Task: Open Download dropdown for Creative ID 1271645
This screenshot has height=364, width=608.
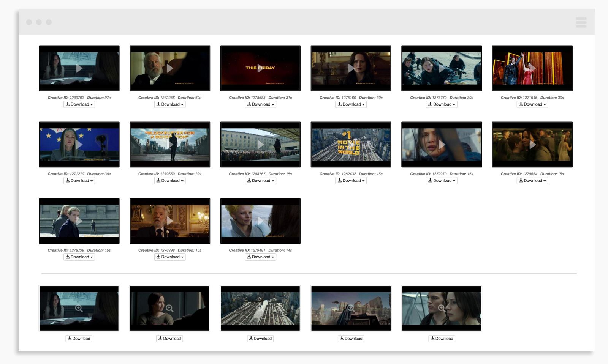Action: (532, 104)
